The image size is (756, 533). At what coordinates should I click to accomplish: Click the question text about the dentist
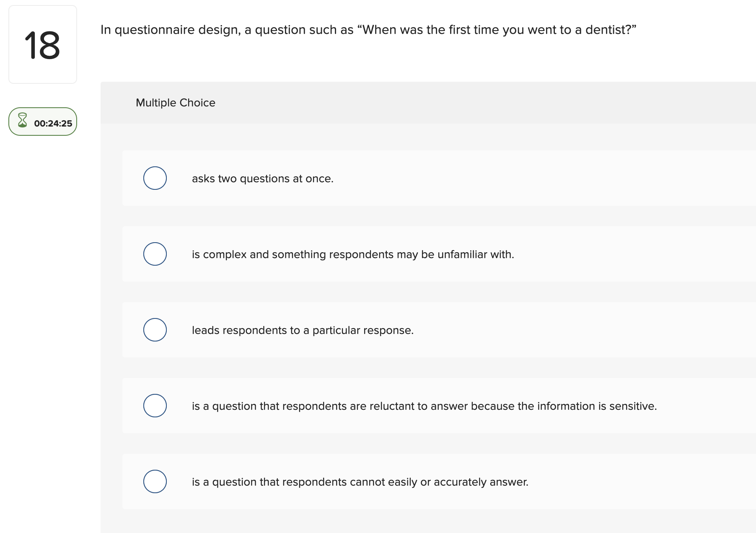pos(368,29)
